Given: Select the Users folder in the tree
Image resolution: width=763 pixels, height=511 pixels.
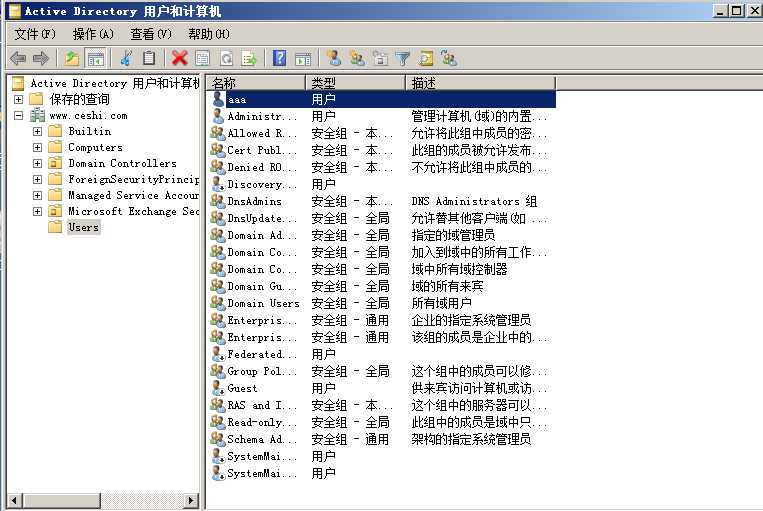Looking at the screenshot, I should click(84, 227).
